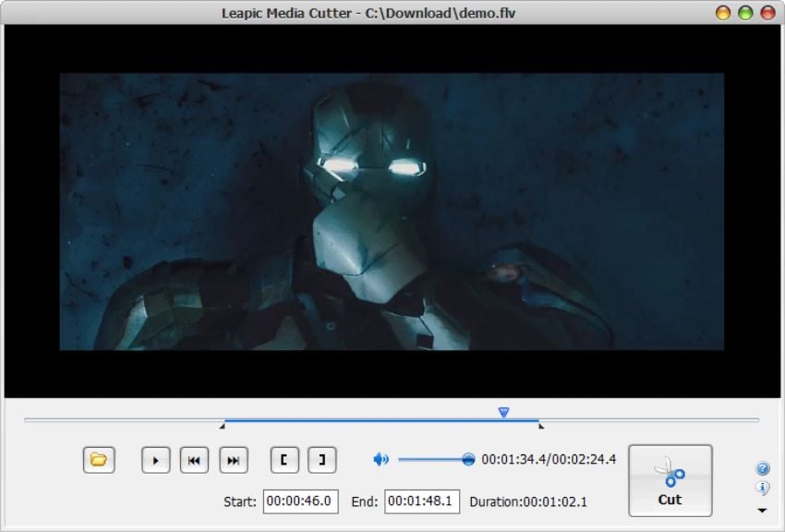Close window with red button
This screenshot has height=532, width=785.
(767, 13)
